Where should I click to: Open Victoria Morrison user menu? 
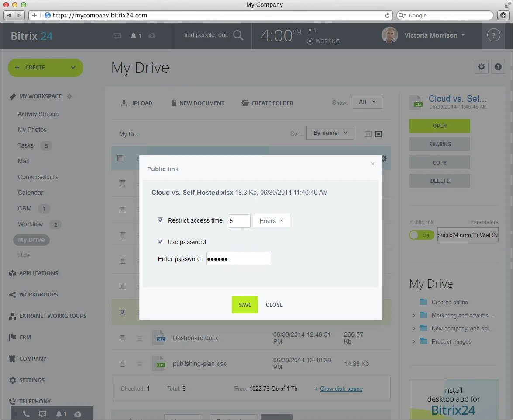434,35
